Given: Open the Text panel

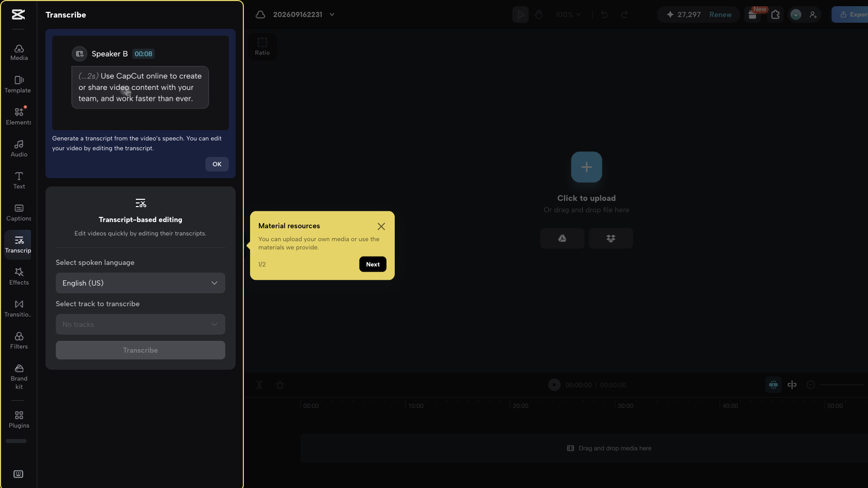Looking at the screenshot, I should [19, 180].
